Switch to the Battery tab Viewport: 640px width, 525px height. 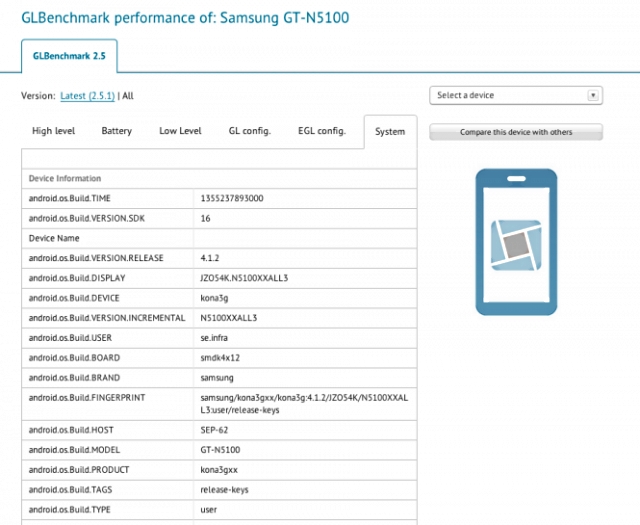[116, 131]
